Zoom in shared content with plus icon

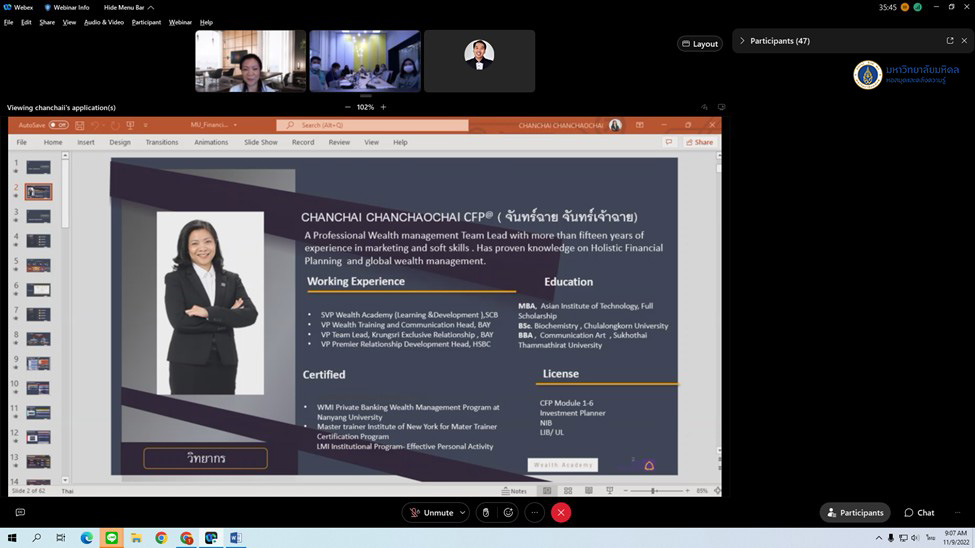[383, 107]
